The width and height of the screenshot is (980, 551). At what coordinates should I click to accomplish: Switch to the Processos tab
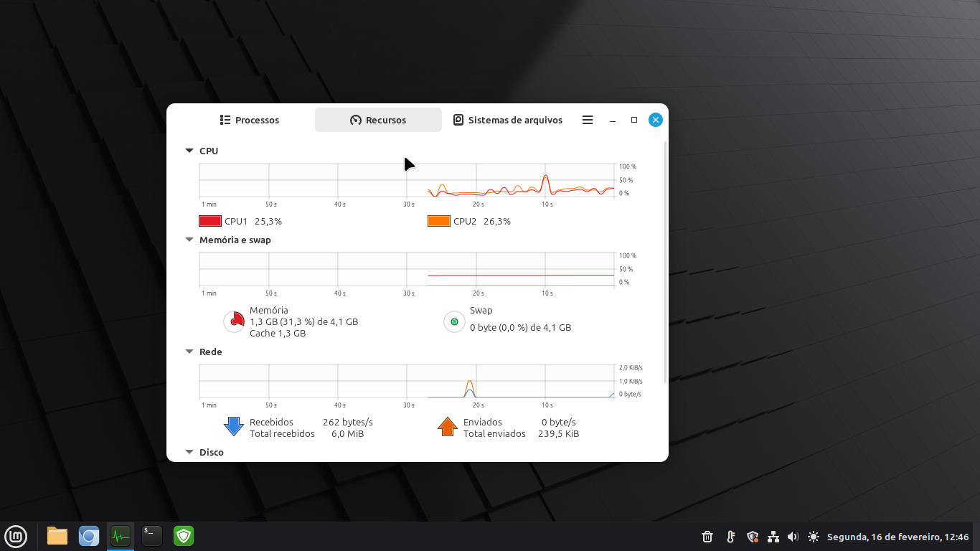tap(250, 120)
